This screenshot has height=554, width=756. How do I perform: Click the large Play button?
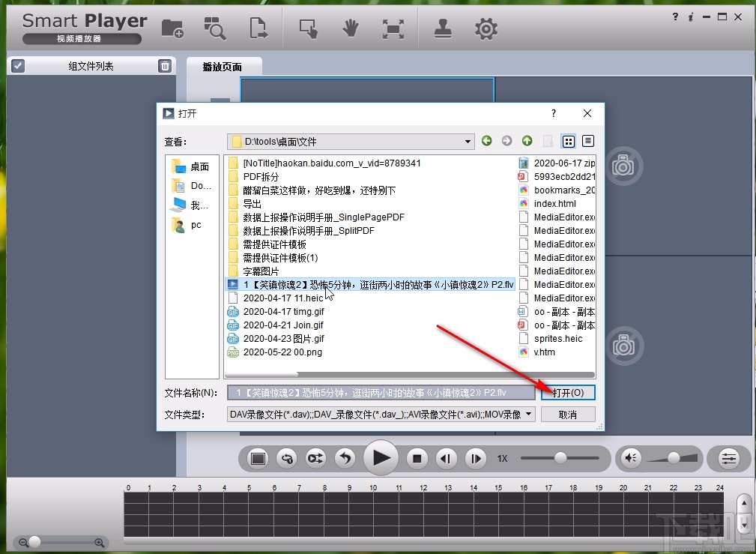point(381,458)
